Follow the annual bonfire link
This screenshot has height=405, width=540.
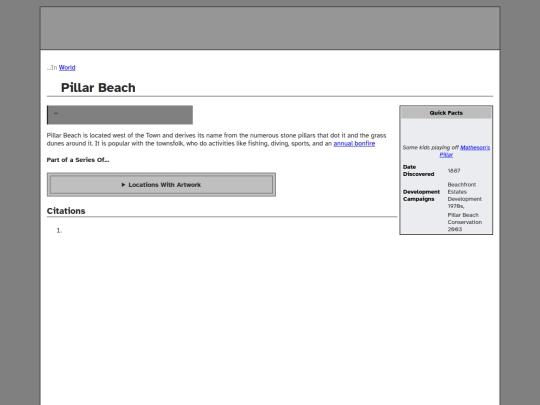point(354,143)
